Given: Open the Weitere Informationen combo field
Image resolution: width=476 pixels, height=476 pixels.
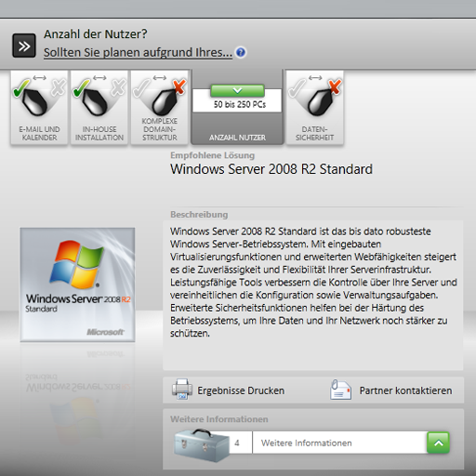Looking at the screenshot, I should click(339, 443).
